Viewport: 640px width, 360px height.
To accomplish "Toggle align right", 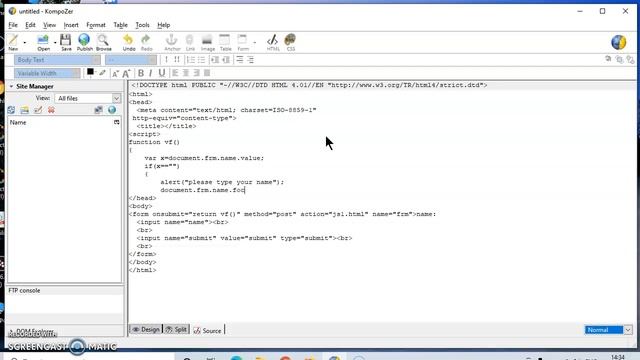I will point(196,73).
